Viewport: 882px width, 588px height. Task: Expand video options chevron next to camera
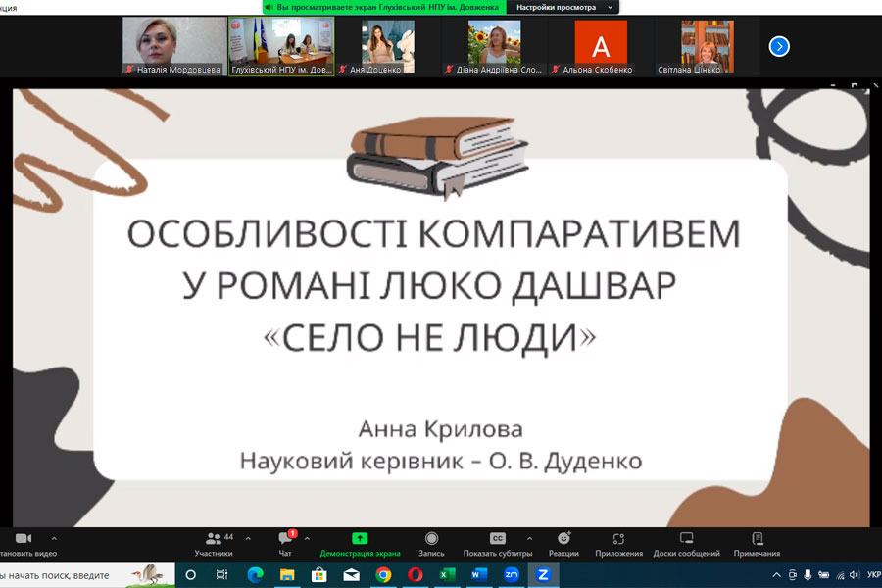[53, 538]
